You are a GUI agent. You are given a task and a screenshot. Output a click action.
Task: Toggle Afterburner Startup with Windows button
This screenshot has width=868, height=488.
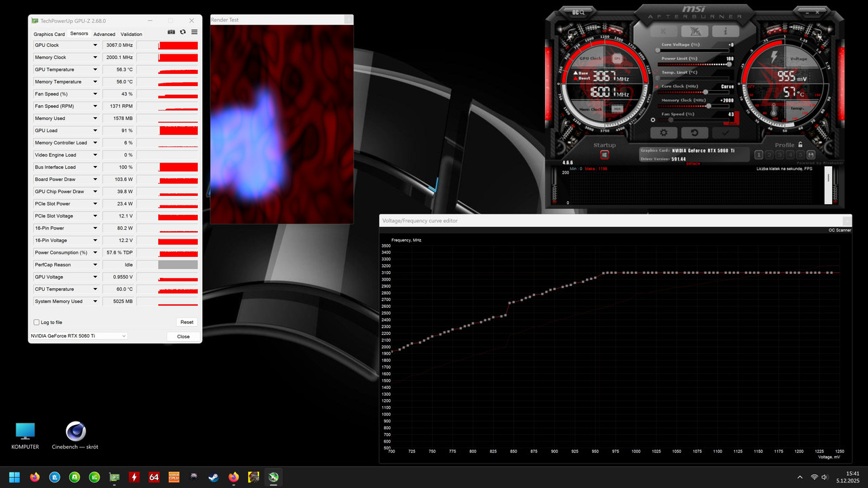pos(604,155)
